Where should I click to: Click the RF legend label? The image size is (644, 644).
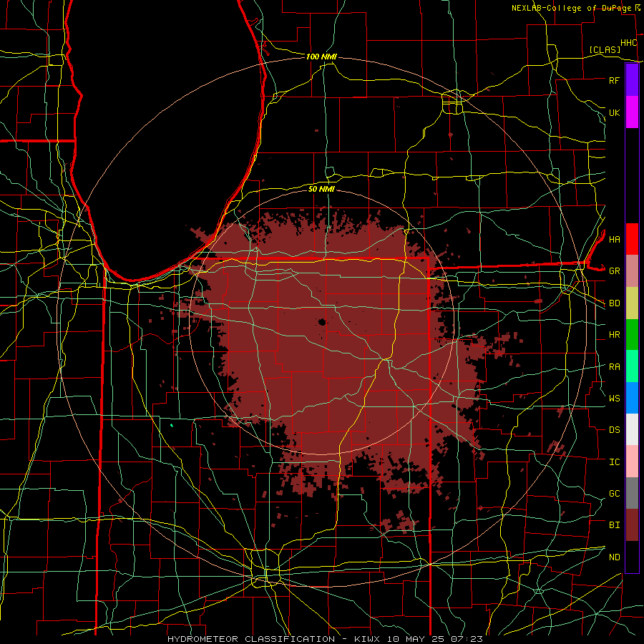point(615,80)
